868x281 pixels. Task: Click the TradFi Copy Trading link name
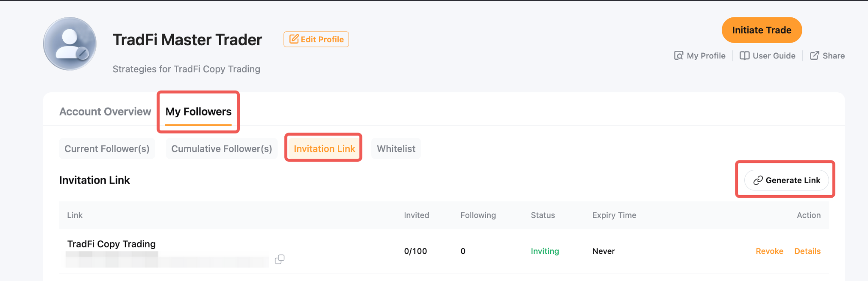[111, 244]
